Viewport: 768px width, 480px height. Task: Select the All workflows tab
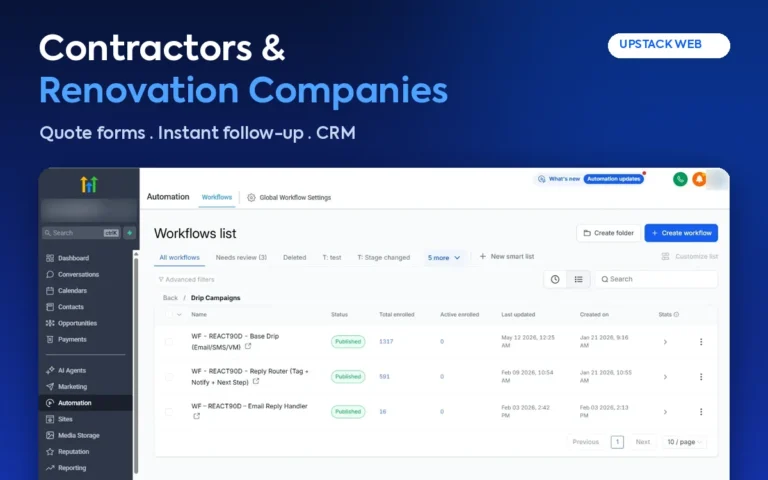pyautogui.click(x=179, y=258)
